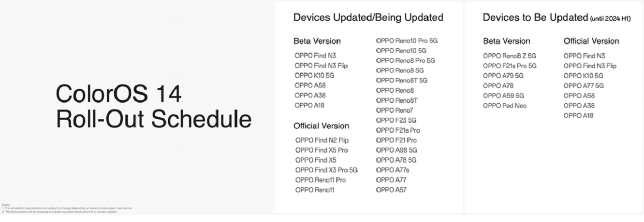Click the OPPO A57 entry

point(391,190)
